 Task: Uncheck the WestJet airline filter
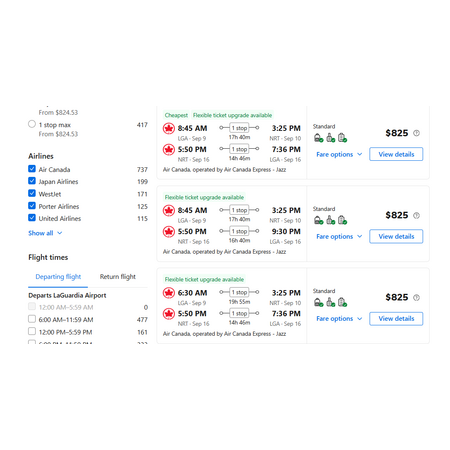[32, 193]
